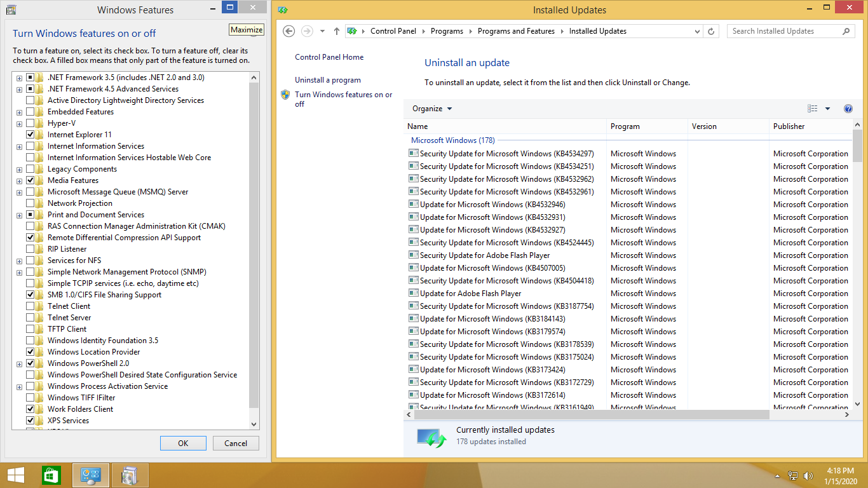Change view layout icon

(x=813, y=109)
